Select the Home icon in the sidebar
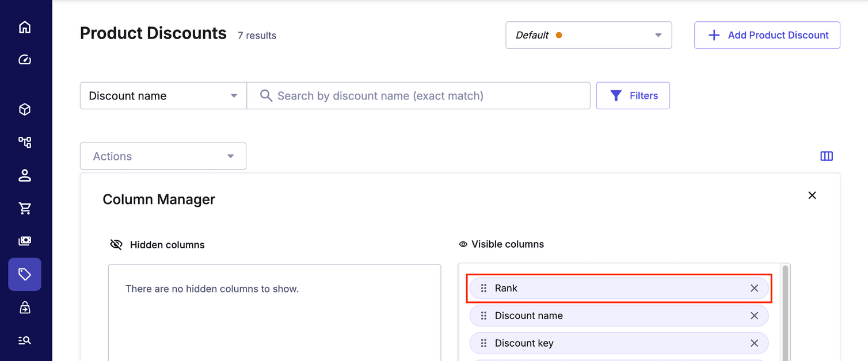Image resolution: width=868 pixels, height=361 pixels. (x=25, y=26)
